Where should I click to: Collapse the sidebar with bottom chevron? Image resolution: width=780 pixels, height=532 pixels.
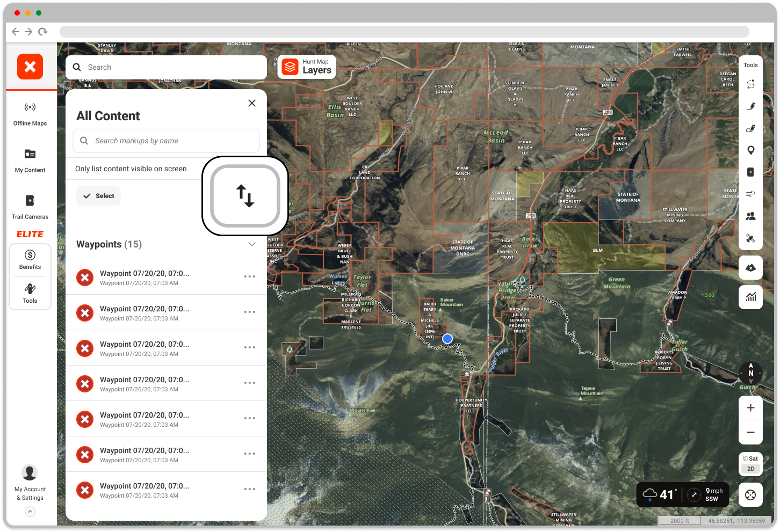(30, 512)
